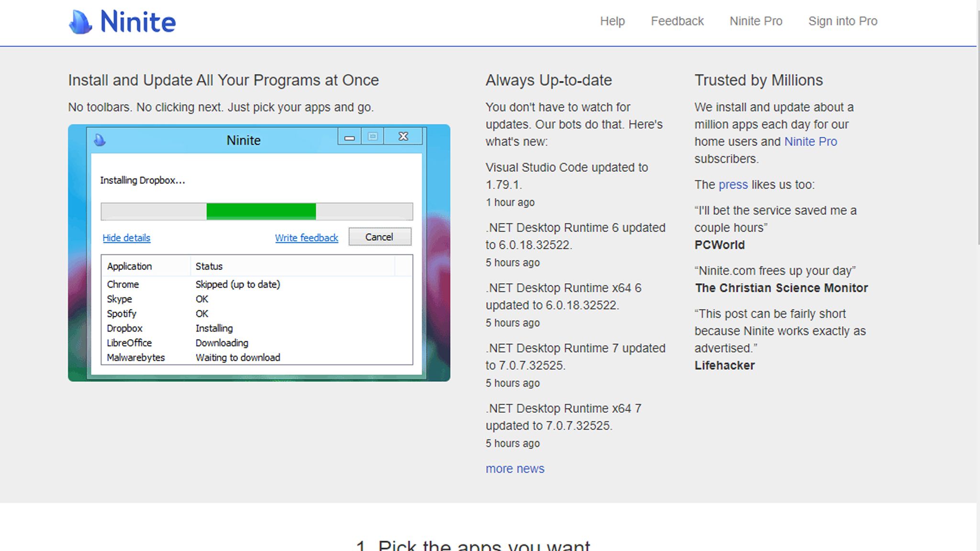Click the Ninite logo icon in header
This screenshot has height=551, width=980.
point(80,22)
